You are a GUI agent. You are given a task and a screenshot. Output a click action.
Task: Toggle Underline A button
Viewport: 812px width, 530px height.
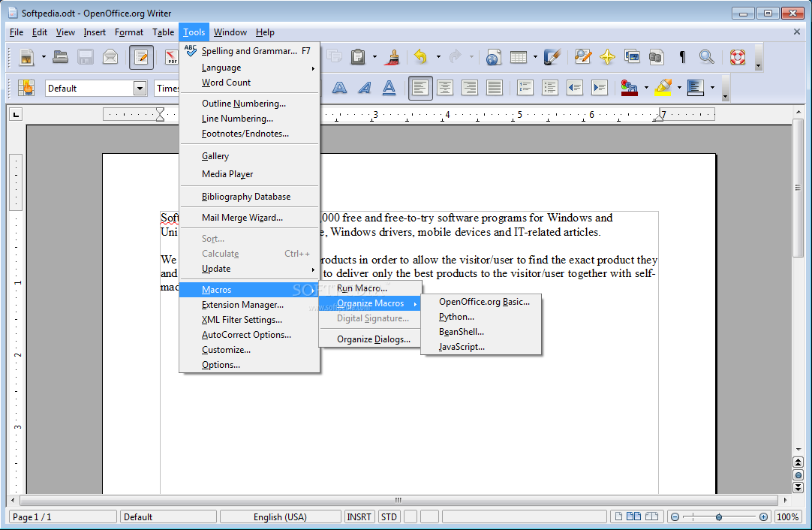(389, 88)
